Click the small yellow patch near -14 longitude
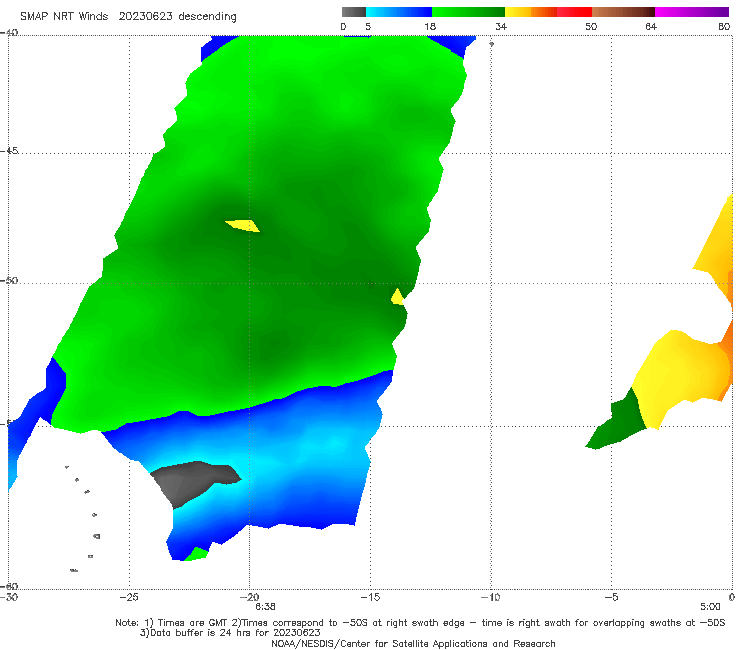This screenshot has width=740, height=650. [397, 297]
